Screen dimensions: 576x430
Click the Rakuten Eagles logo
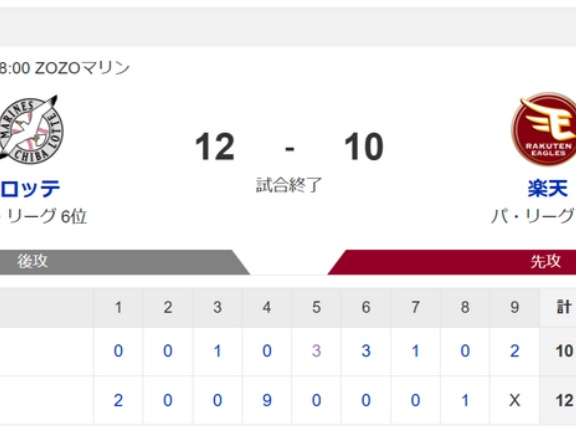pos(544,129)
